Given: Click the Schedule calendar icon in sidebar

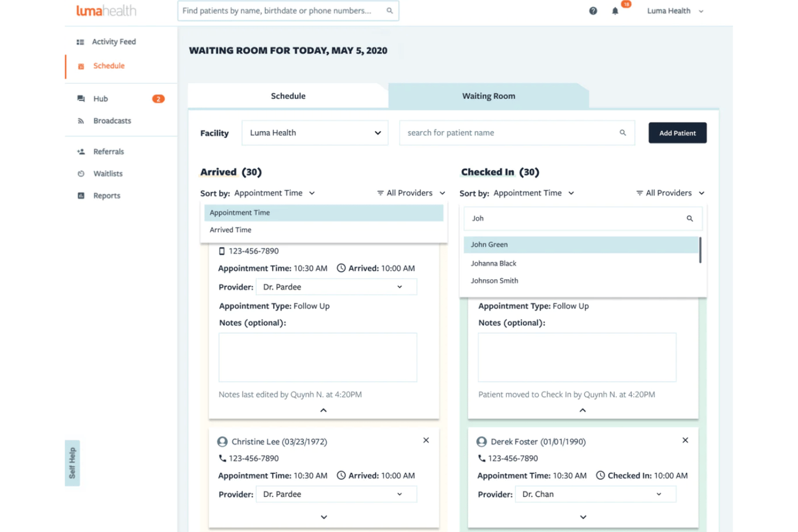Looking at the screenshot, I should pyautogui.click(x=81, y=66).
